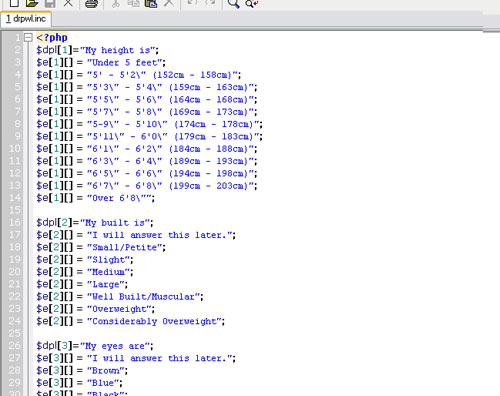The image size is (500, 396).
Task: Click the string "Small/Petite"
Action: [x=125, y=247]
